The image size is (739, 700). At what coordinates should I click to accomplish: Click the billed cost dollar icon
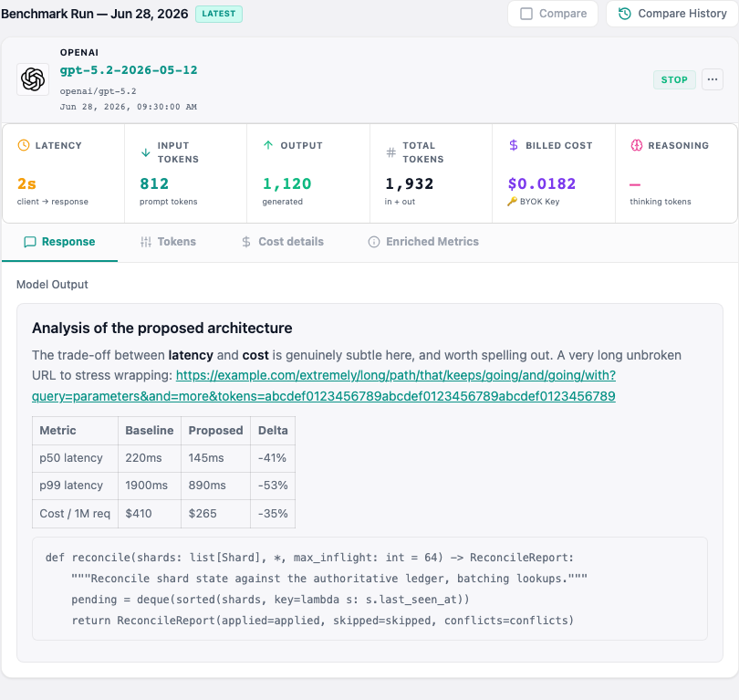tap(514, 145)
